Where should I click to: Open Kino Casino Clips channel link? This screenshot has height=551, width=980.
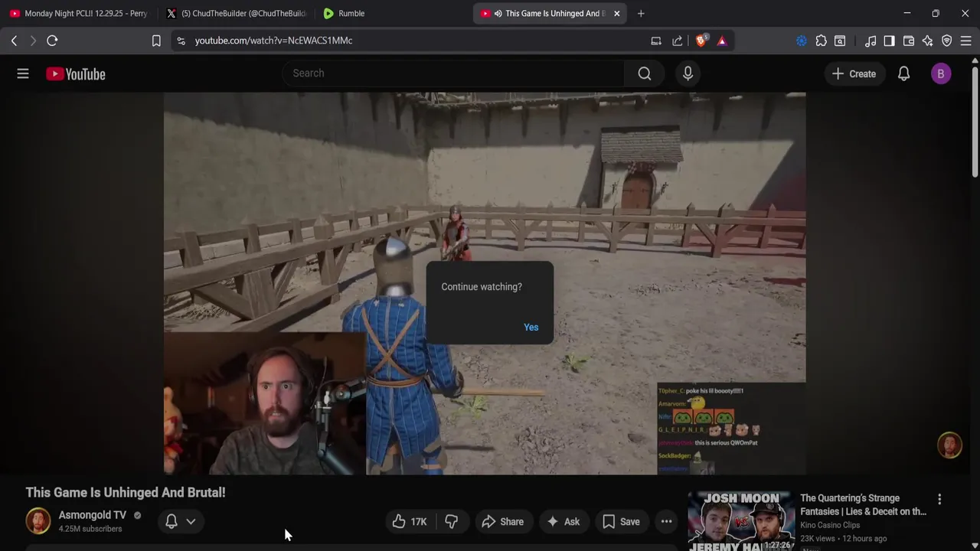pos(830,525)
